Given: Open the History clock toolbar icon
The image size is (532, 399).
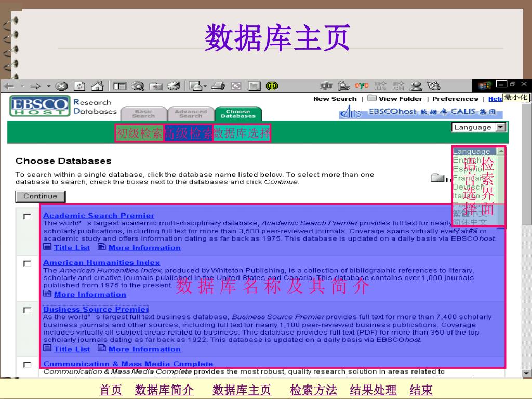Looking at the screenshot, I should (174, 86).
